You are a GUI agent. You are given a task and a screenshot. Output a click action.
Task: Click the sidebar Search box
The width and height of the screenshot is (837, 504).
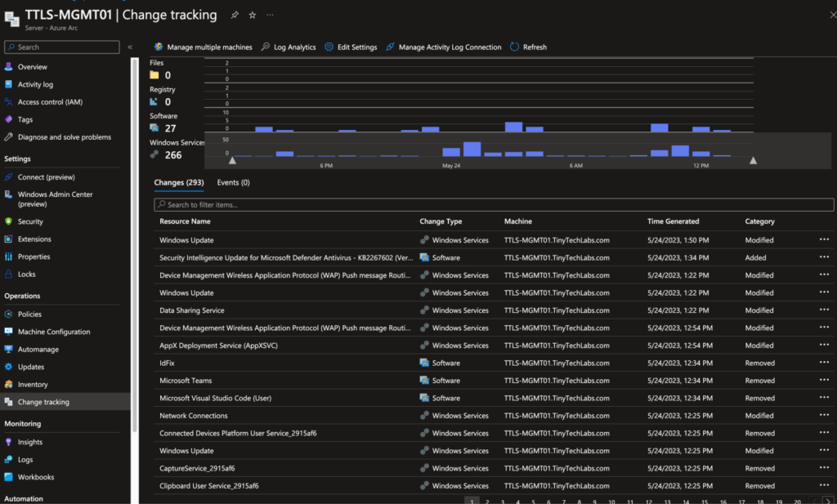click(62, 47)
